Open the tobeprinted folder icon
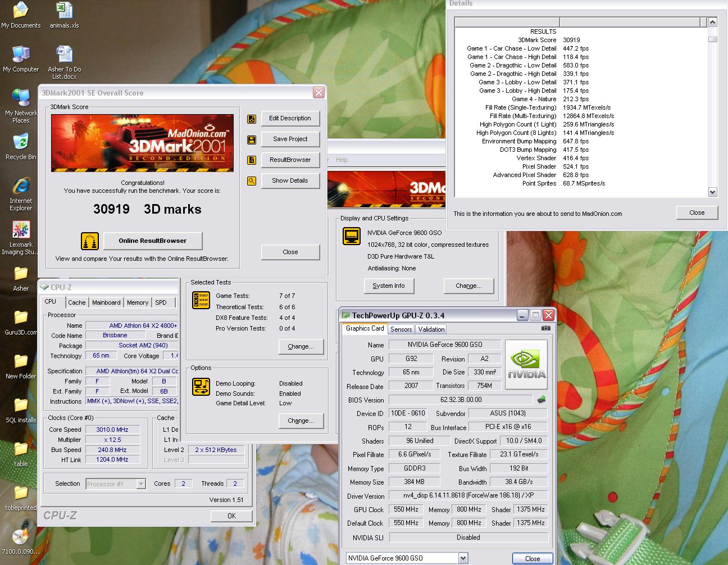The height and width of the screenshot is (565, 728). 21,498
